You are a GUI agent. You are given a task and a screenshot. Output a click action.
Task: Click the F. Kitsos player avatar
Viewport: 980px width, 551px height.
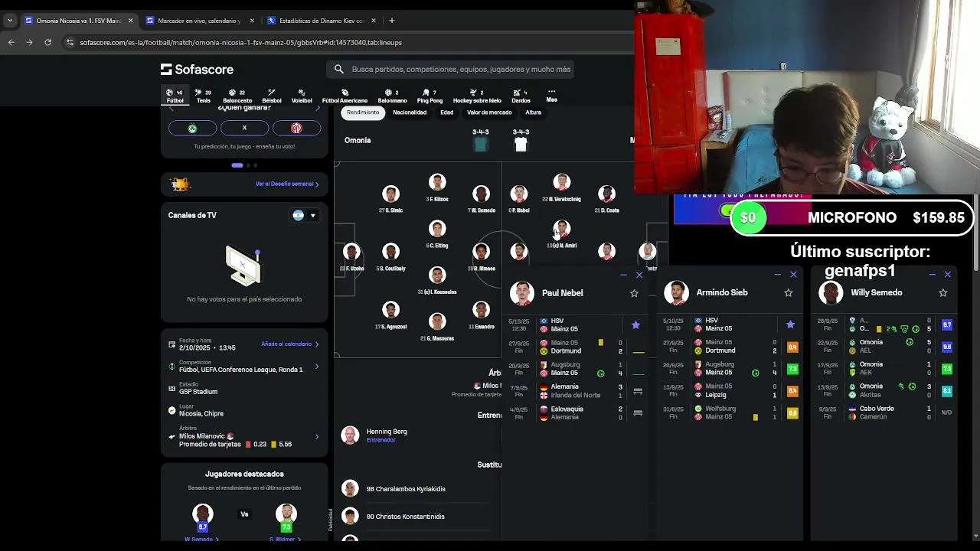click(437, 182)
